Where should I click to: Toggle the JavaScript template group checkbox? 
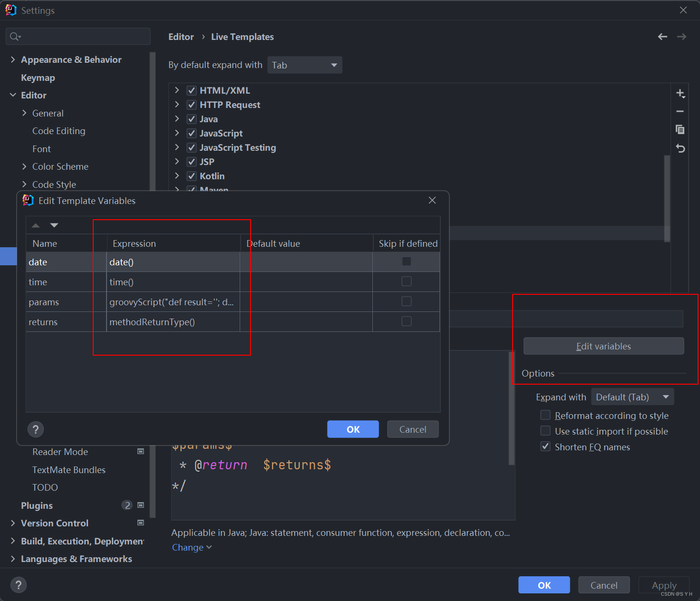[192, 133]
